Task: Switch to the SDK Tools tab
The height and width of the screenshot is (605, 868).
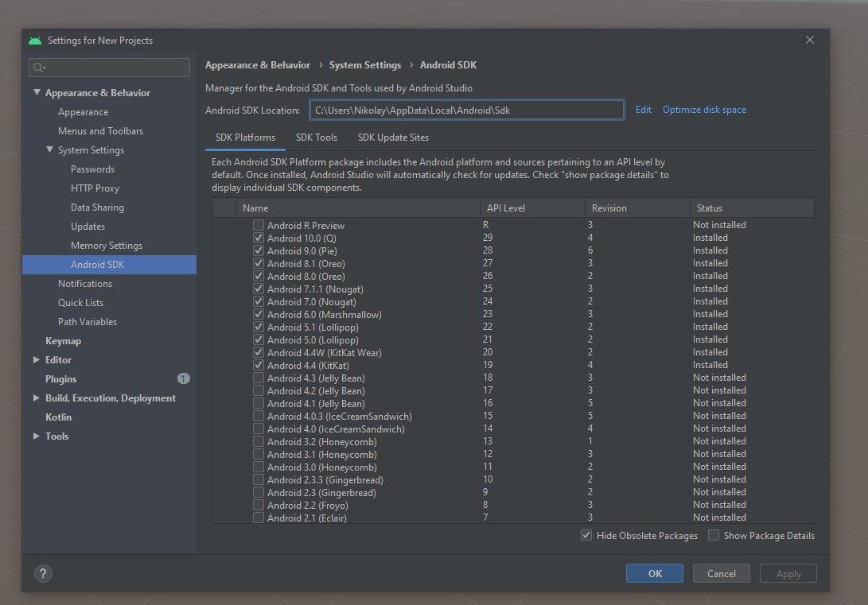Action: 317,138
